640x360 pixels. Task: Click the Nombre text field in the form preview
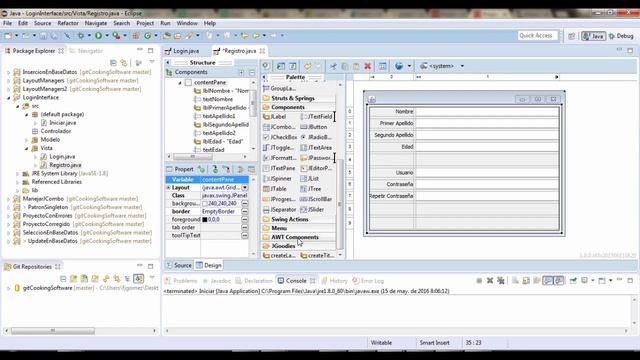[487, 112]
